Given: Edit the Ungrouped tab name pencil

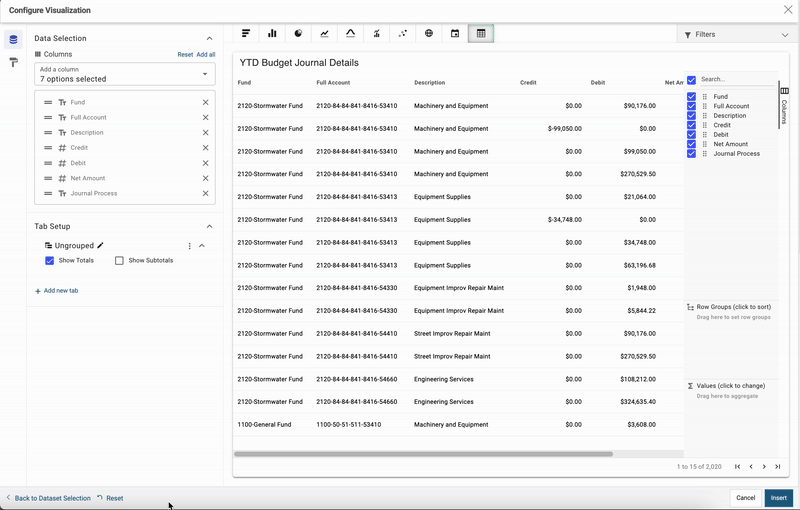Looking at the screenshot, I should [101, 245].
